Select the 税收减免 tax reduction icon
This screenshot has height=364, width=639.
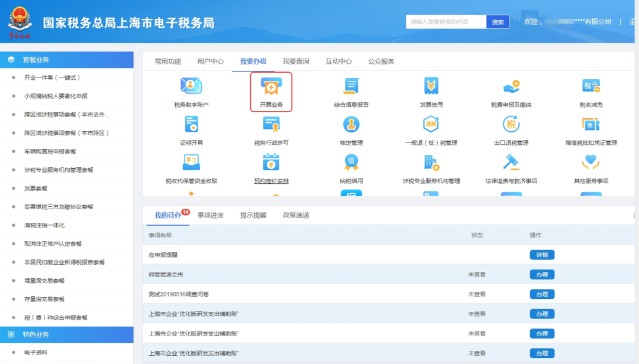[590, 92]
